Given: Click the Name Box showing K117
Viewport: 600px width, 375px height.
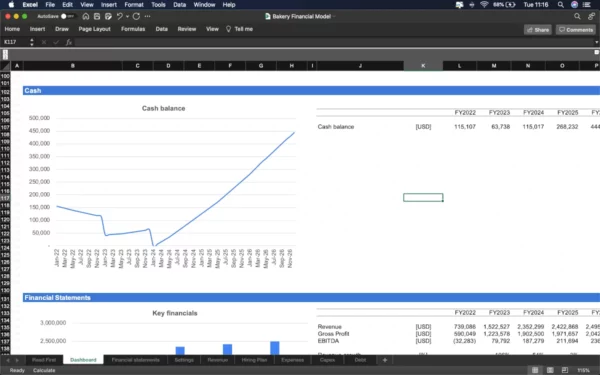Looking at the screenshot, I should (x=15, y=42).
